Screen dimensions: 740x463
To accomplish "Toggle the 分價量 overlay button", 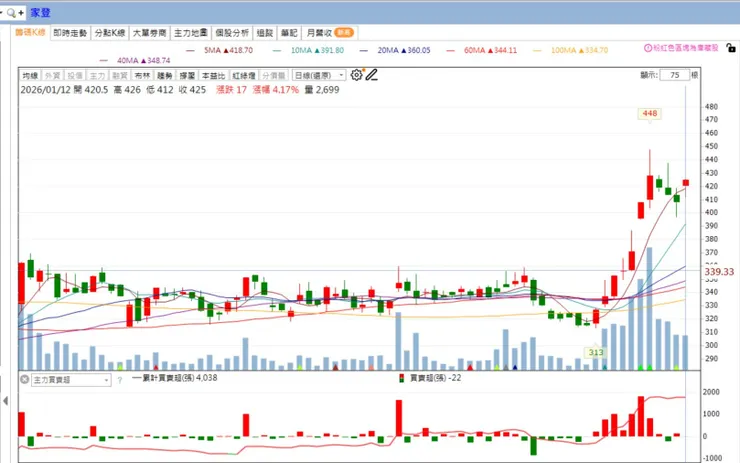I will (x=274, y=76).
